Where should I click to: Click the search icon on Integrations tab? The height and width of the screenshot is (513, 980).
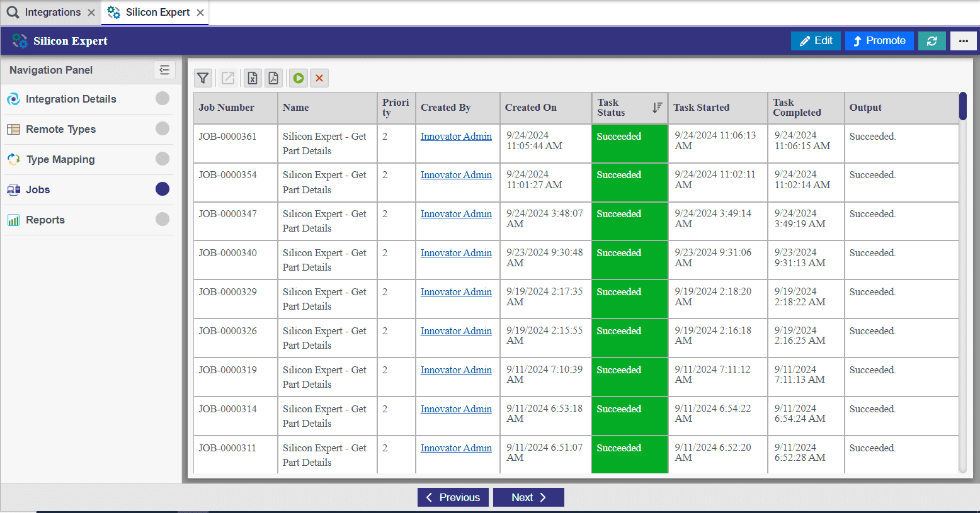pos(13,12)
